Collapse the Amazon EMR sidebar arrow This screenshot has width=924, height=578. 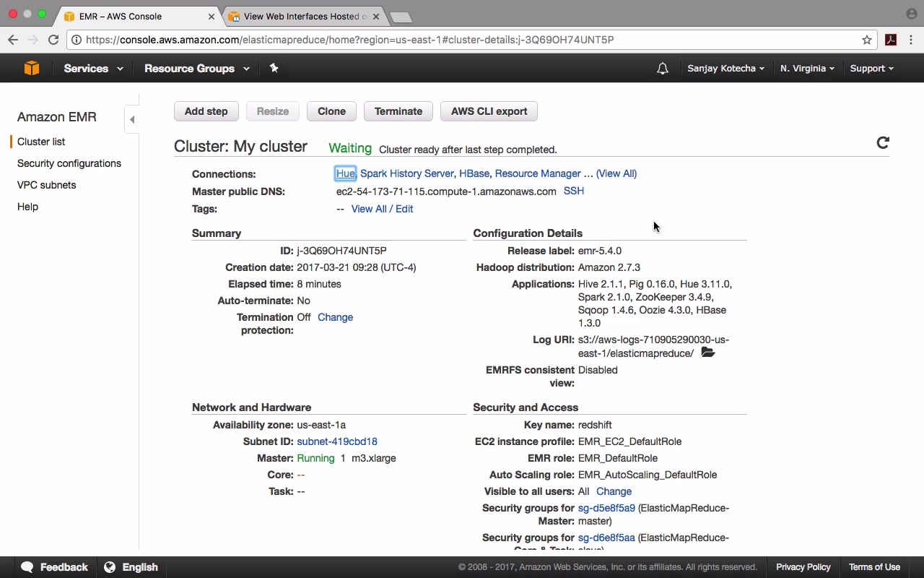tap(132, 119)
